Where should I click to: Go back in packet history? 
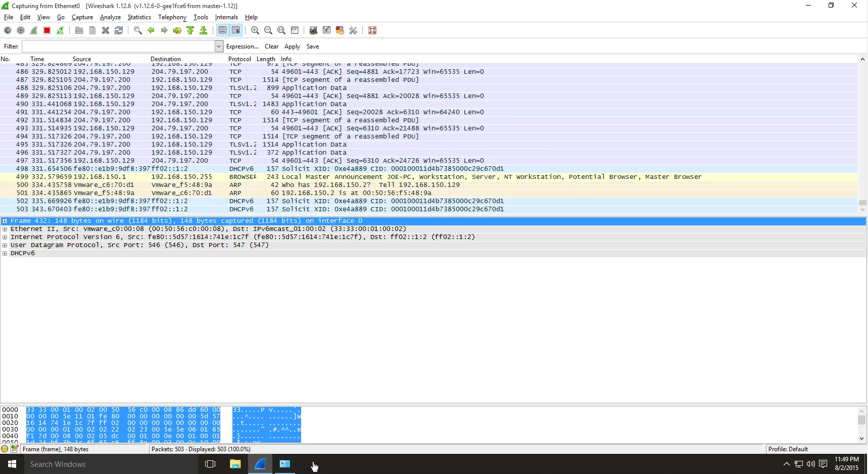pyautogui.click(x=151, y=30)
